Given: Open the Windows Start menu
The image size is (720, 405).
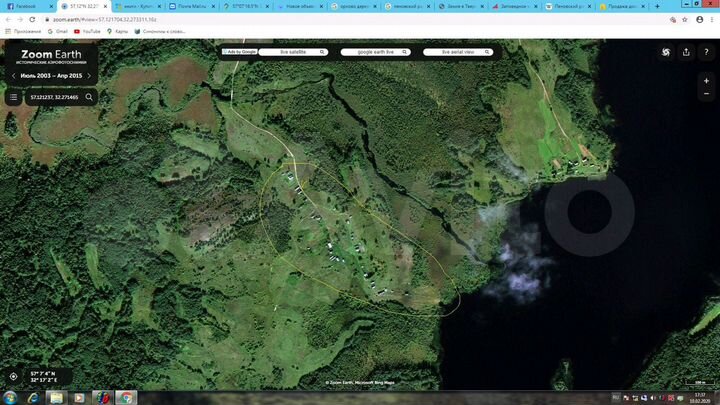Looking at the screenshot, I should (12, 397).
